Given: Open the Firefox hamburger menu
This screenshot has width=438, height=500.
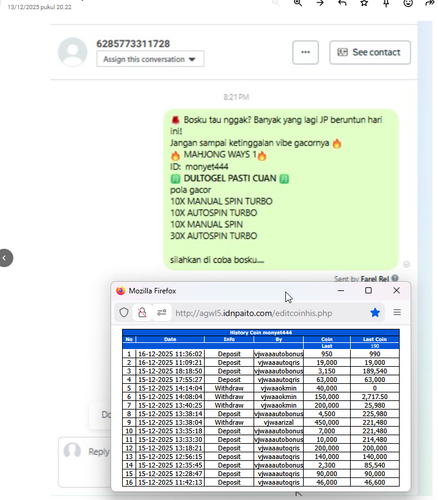Looking at the screenshot, I should (x=397, y=312).
